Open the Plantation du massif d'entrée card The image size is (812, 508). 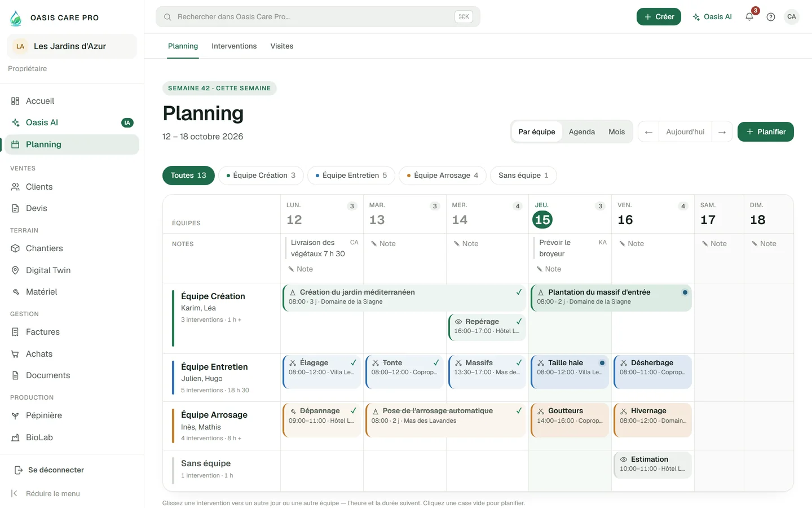(611, 297)
